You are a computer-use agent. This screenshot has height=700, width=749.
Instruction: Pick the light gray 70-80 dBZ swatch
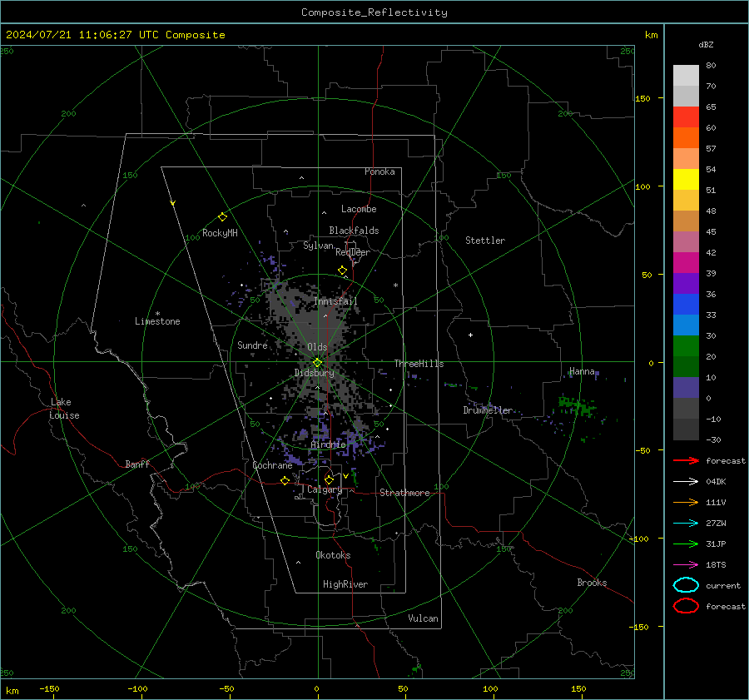[x=686, y=76]
